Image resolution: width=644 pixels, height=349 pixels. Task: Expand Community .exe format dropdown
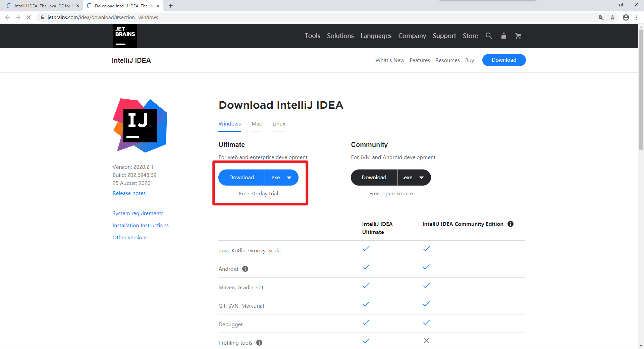tap(414, 178)
